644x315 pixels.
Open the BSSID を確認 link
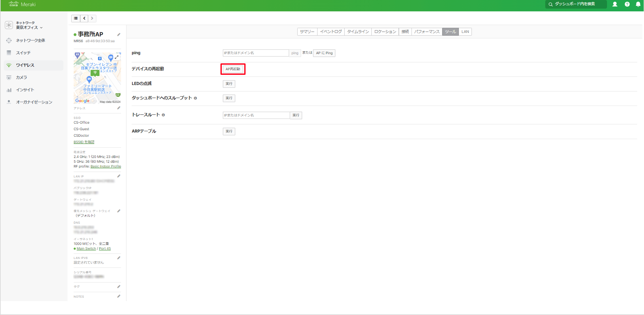click(84, 142)
